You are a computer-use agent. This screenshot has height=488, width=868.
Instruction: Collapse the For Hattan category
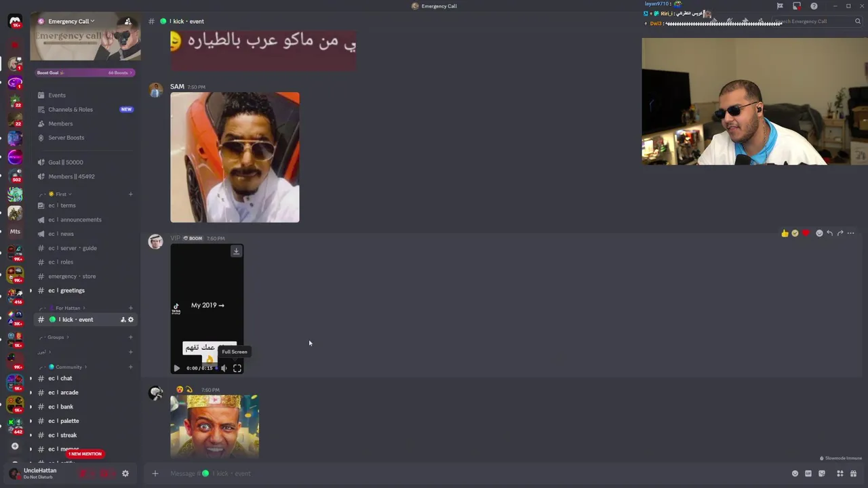[62, 308]
